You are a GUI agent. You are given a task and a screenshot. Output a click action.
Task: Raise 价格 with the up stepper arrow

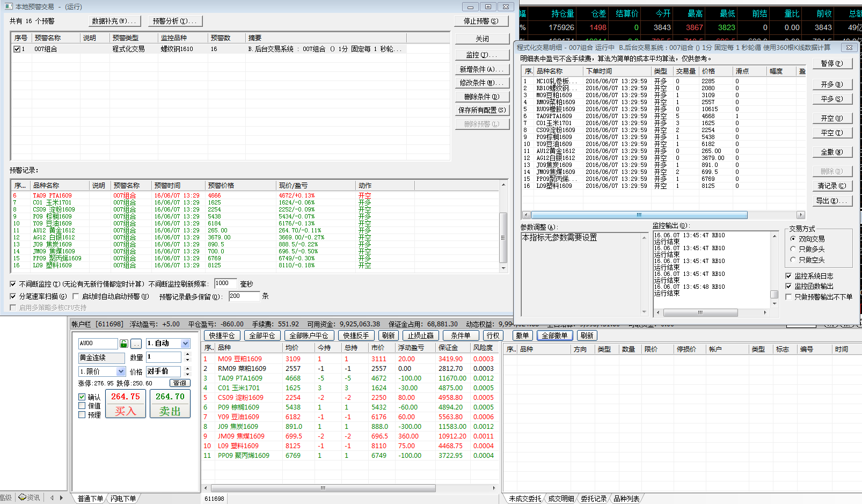[187, 369]
